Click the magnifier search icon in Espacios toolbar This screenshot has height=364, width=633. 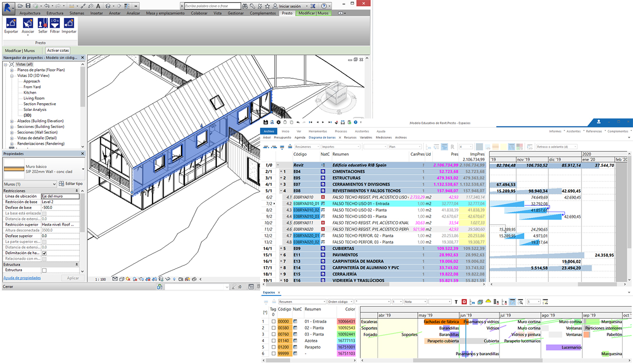[x=521, y=302]
